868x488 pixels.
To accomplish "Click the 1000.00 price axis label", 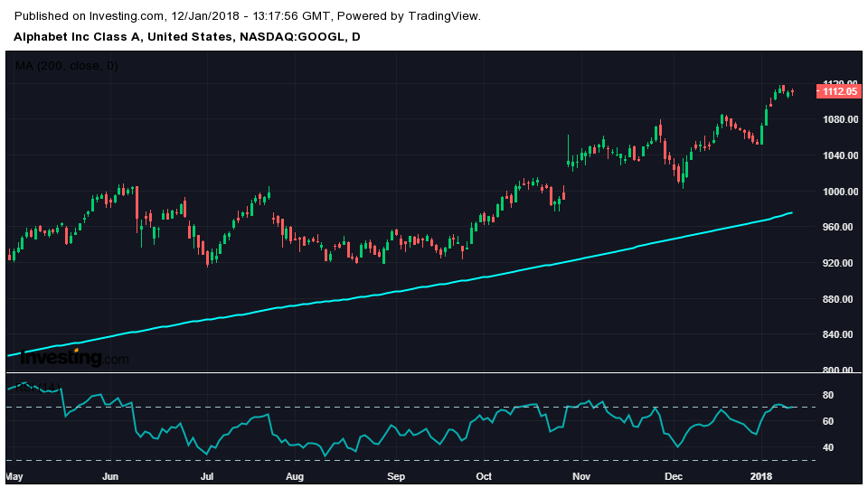I will 840,192.
